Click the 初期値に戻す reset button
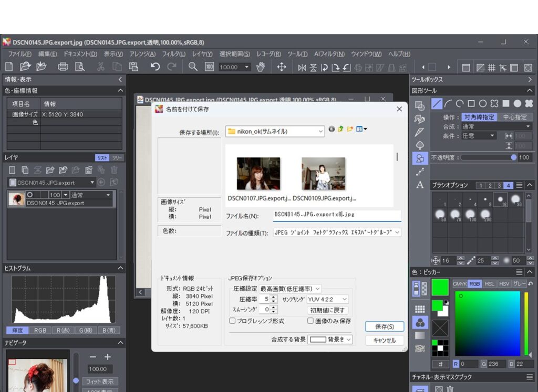This screenshot has width=538, height=392. pos(328,310)
